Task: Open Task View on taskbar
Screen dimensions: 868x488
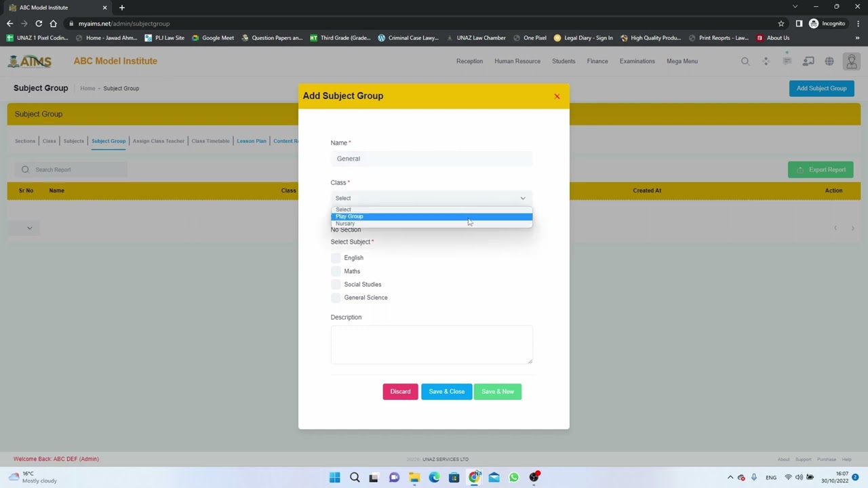Action: (374, 477)
